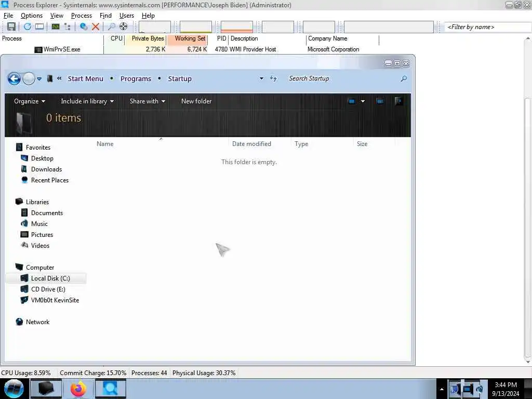Viewport: 532px width, 399px height.
Task: Show hidden tray icons arrow
Action: click(442, 389)
